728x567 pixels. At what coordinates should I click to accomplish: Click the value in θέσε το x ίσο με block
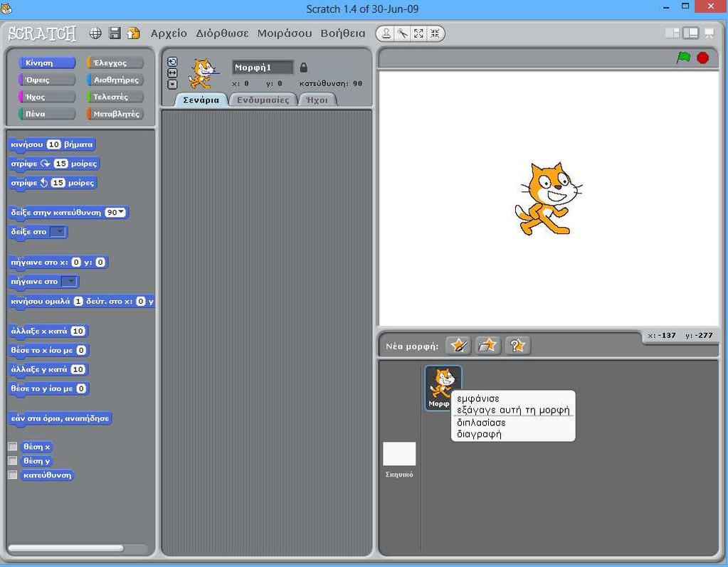pos(81,350)
